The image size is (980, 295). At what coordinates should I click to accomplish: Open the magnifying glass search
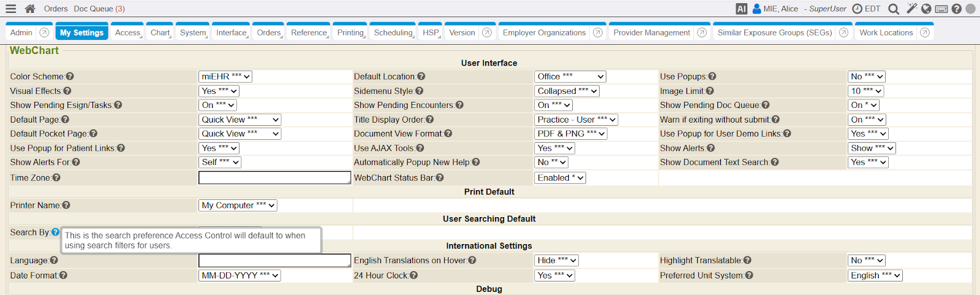[x=894, y=9]
